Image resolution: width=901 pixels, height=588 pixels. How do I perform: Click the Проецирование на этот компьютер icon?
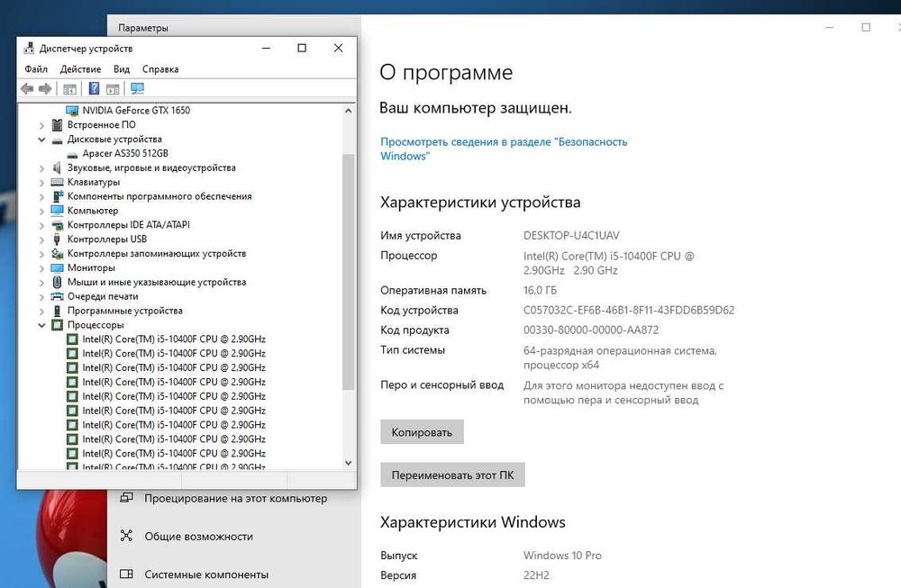point(126,498)
